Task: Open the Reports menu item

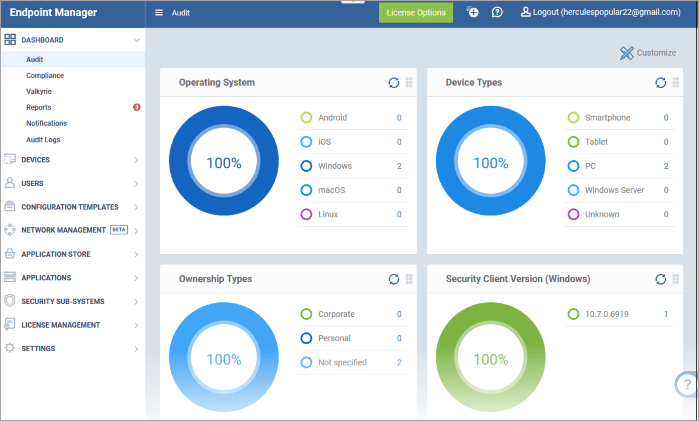Action: coord(39,107)
